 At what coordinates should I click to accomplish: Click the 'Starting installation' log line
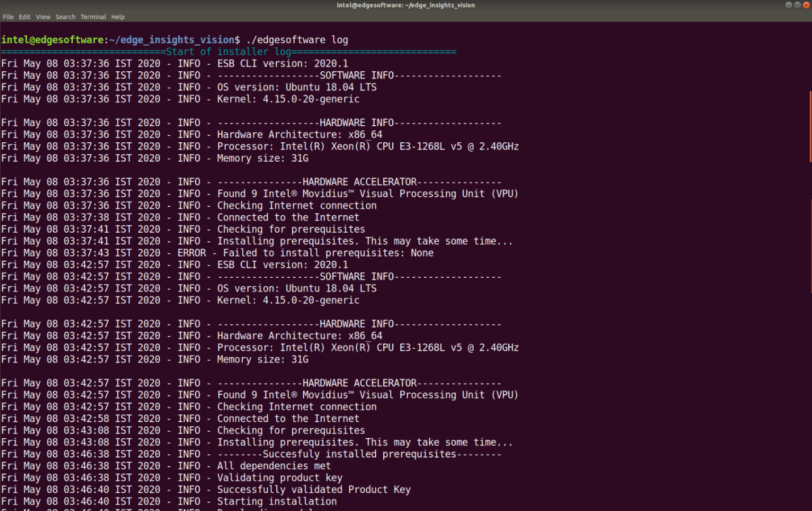pos(169,502)
